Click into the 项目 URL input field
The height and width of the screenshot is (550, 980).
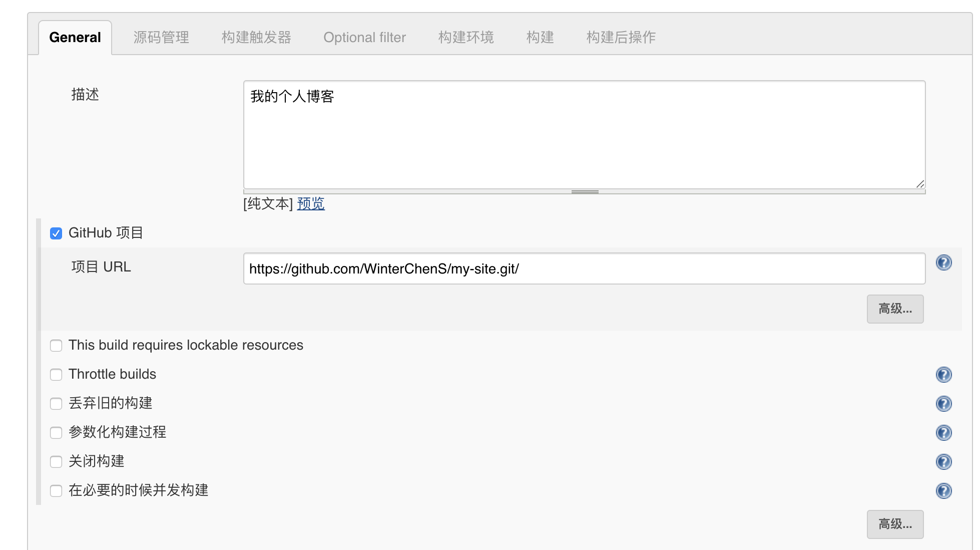point(584,269)
